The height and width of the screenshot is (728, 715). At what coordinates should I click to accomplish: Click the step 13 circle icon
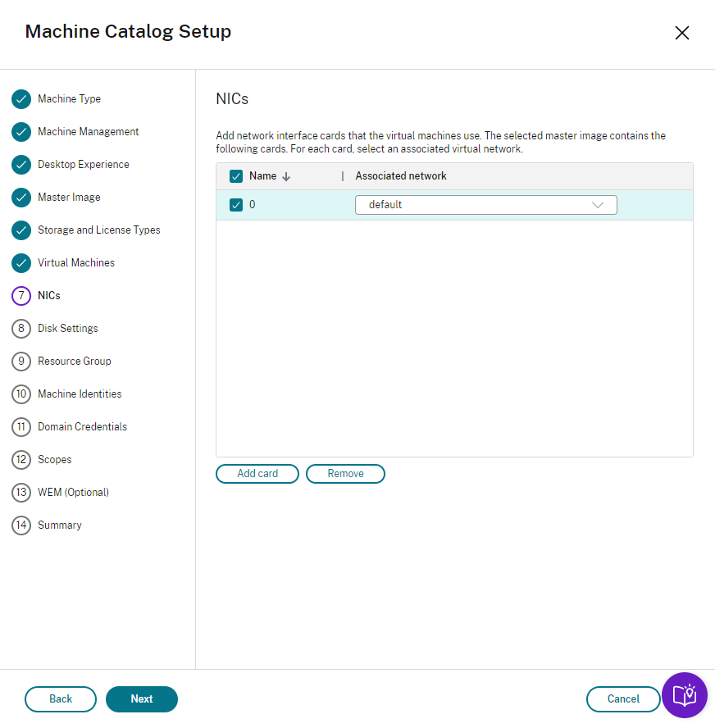(21, 493)
